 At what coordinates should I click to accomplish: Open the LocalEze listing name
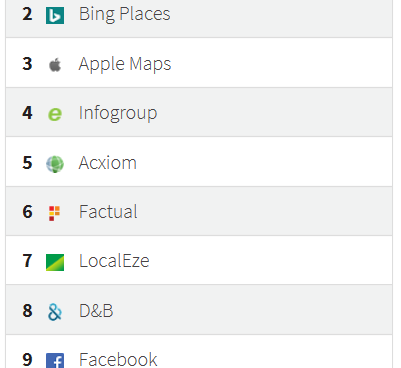pos(114,261)
